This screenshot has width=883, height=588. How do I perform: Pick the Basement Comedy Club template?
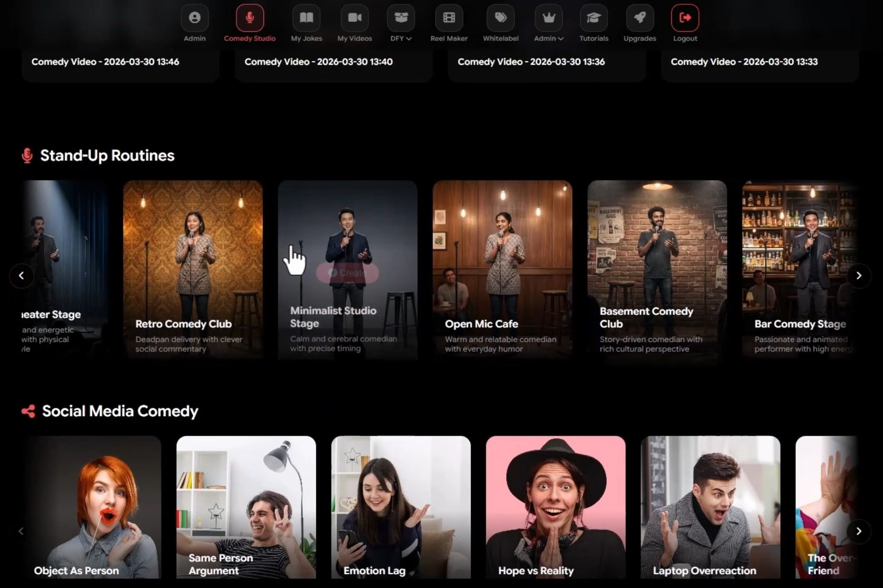[x=657, y=269]
